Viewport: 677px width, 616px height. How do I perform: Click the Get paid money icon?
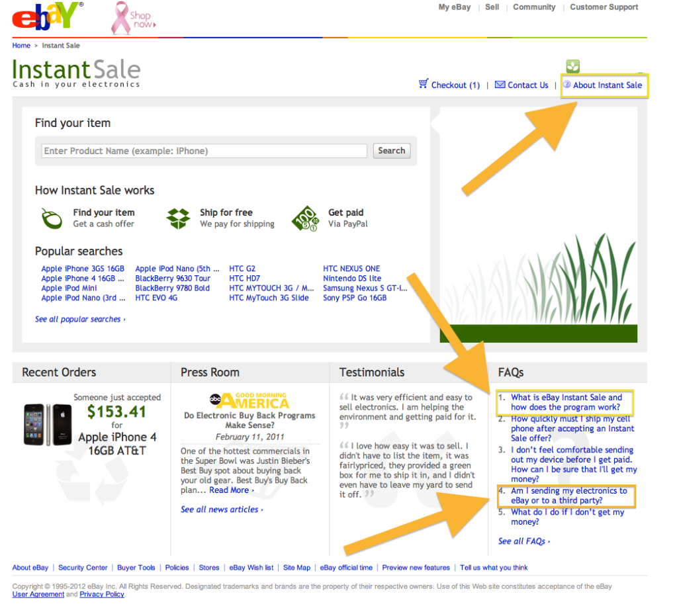point(305,218)
